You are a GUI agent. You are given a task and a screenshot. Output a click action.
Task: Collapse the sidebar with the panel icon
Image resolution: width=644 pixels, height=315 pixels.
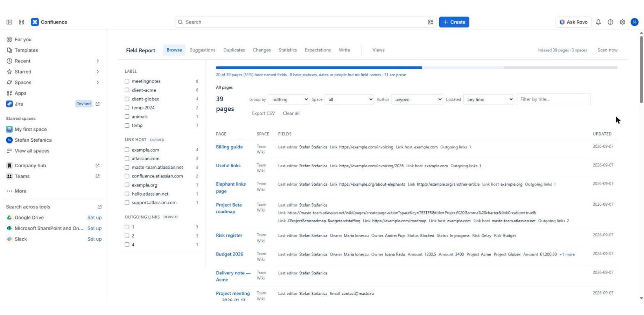[9, 22]
